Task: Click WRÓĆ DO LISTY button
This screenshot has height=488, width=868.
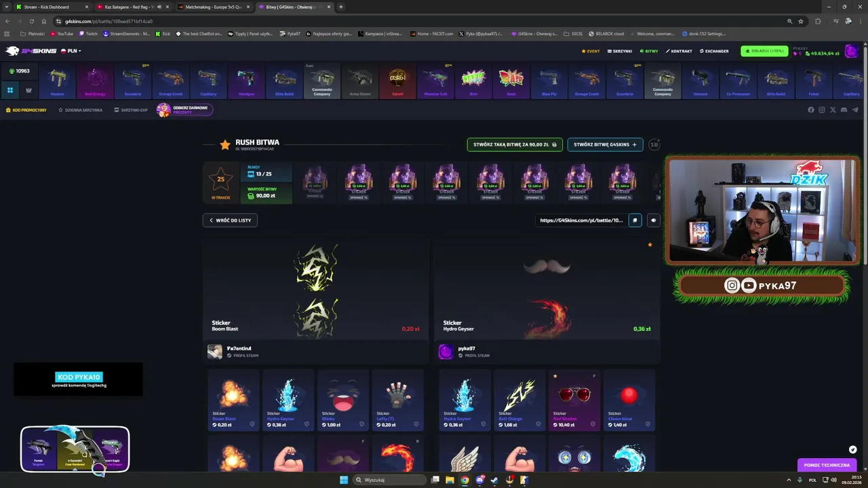Action: pos(230,220)
